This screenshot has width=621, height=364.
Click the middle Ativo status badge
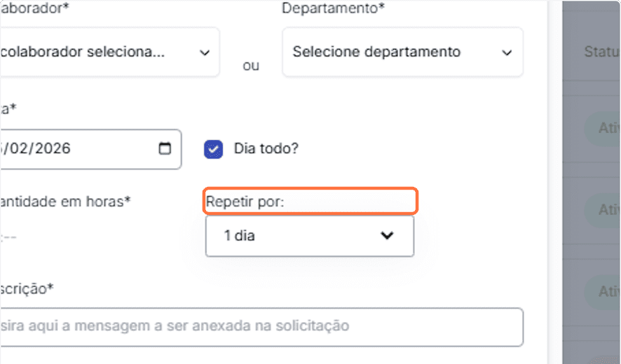pos(604,209)
